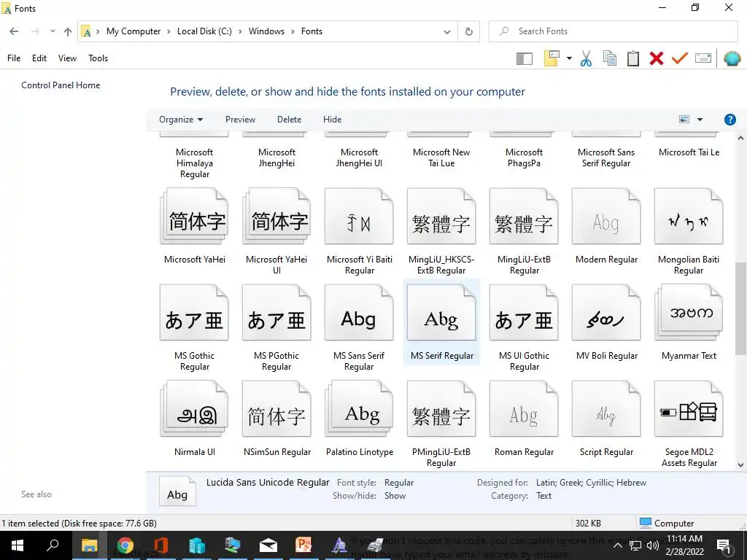The height and width of the screenshot is (560, 747).
Task: Expand address bar history dropdown
Action: tap(447, 31)
